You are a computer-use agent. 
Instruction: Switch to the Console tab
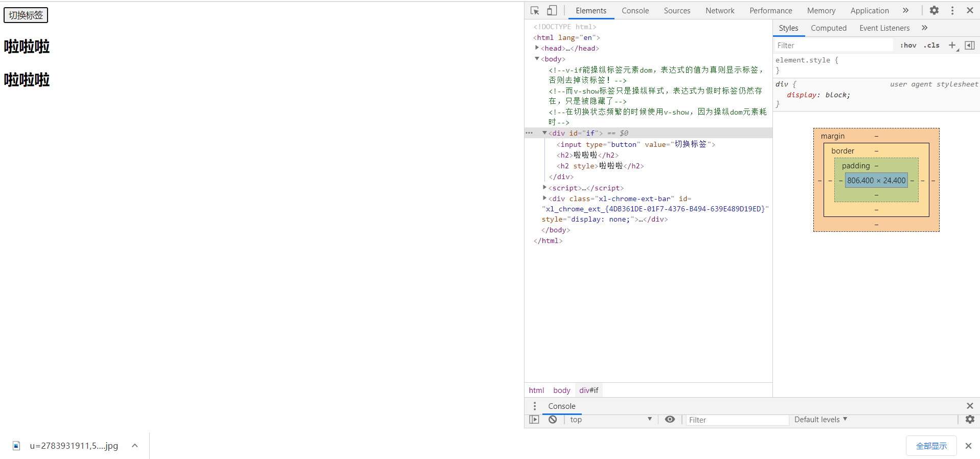(635, 10)
